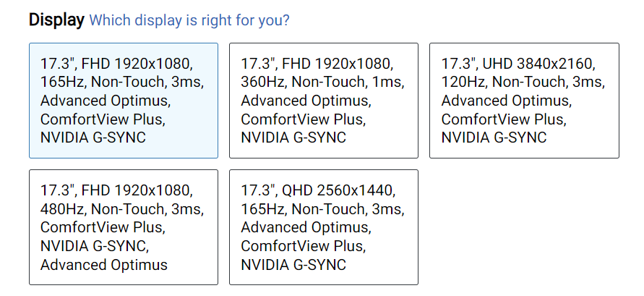Select the 2560x1440 resolution display option
The image size is (644, 296).
click(x=324, y=227)
